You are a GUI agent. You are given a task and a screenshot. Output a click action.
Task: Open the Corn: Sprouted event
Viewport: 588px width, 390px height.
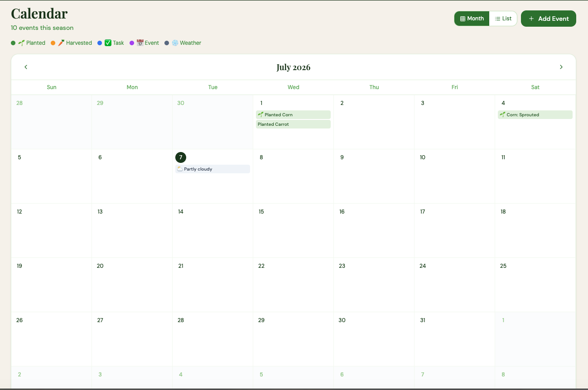535,115
